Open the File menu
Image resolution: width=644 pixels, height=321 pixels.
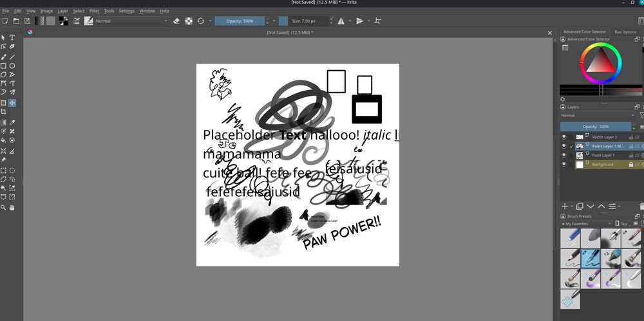pos(5,11)
